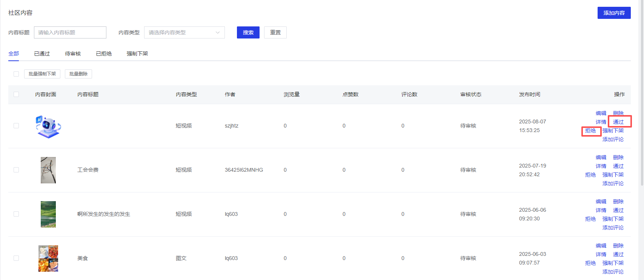Click 编辑 for the 工会会费 row
This screenshot has width=644, height=280.
[x=601, y=157]
